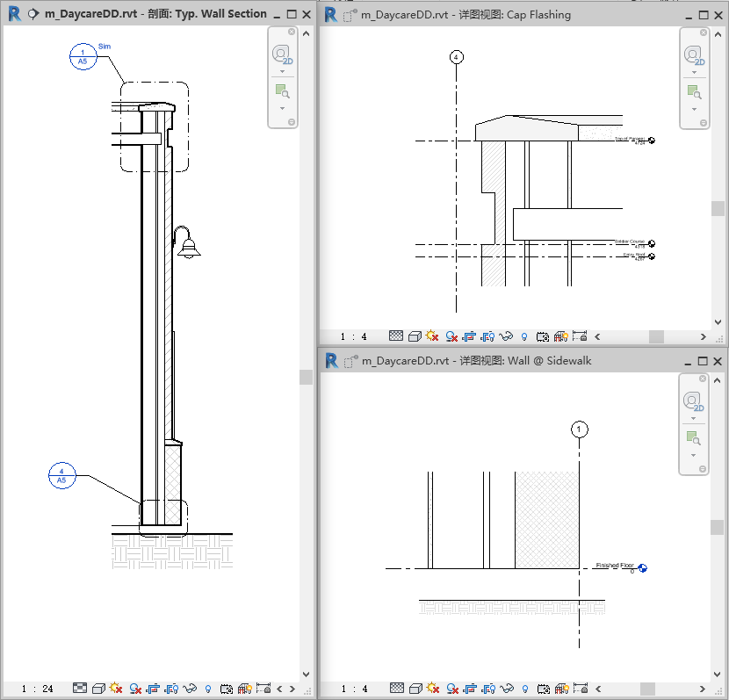Click horizontal scrollbar thumb in Cap Flashing view

pyautogui.click(x=656, y=336)
